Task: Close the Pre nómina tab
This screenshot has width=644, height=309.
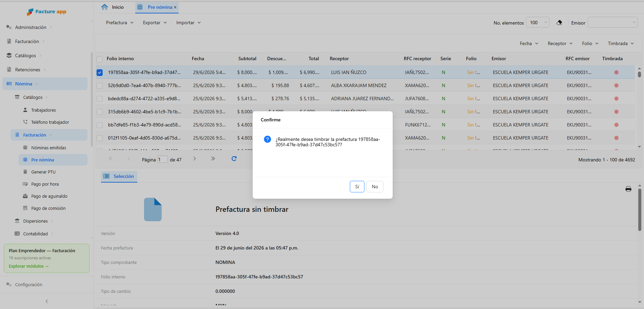Action: 175,7
